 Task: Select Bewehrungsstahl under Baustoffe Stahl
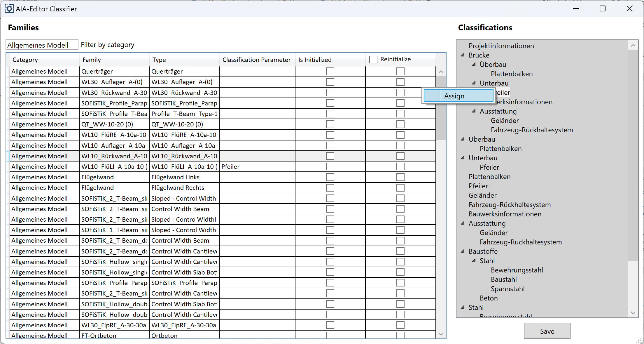517,270
